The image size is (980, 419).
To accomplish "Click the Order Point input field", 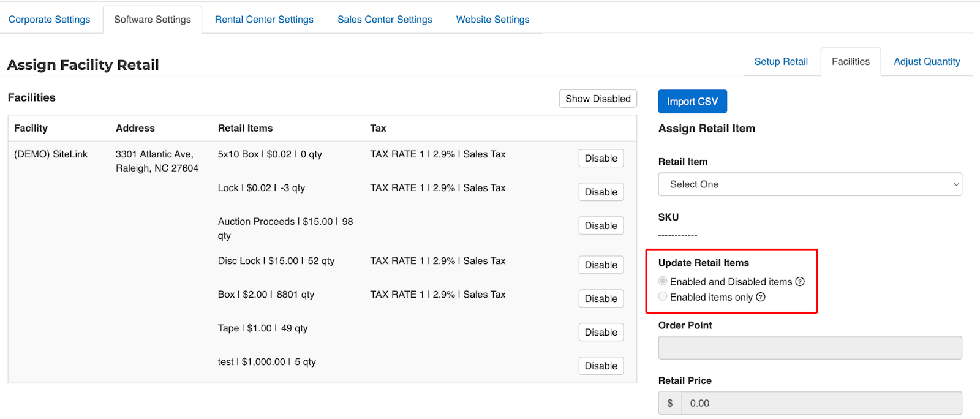I will (x=810, y=348).
